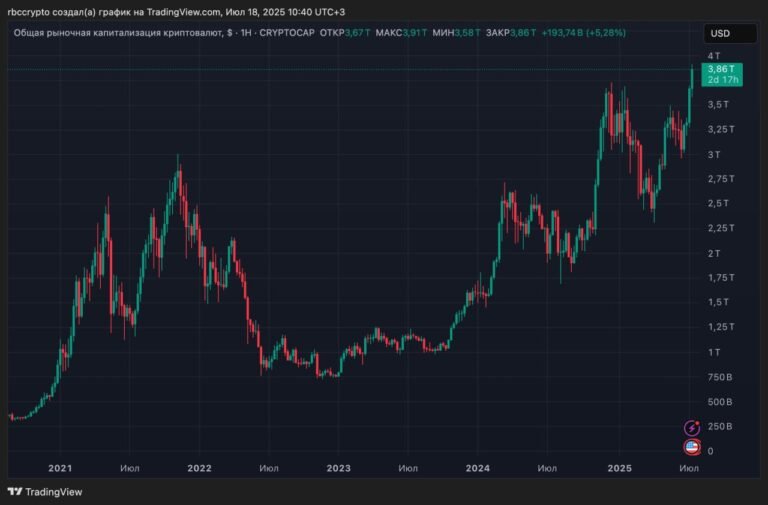The width and height of the screenshot is (768, 505).
Task: Click the purple lightning event icon
Action: 691,428
